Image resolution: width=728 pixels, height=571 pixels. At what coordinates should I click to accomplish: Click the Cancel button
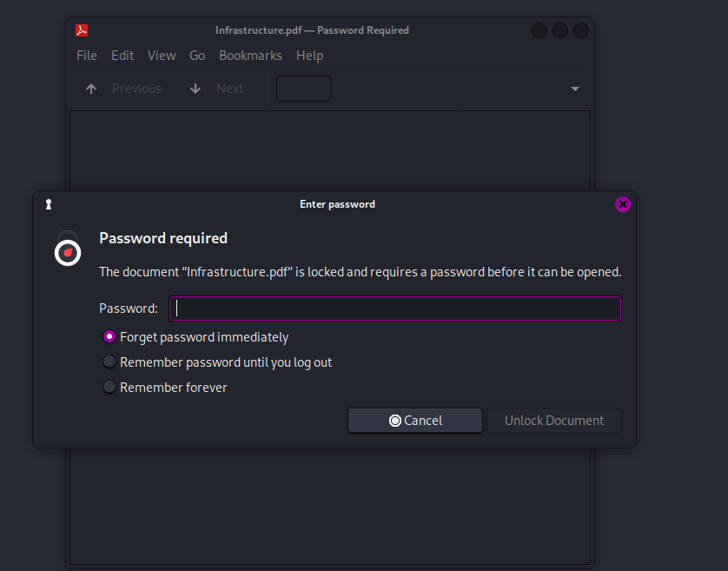coord(415,421)
